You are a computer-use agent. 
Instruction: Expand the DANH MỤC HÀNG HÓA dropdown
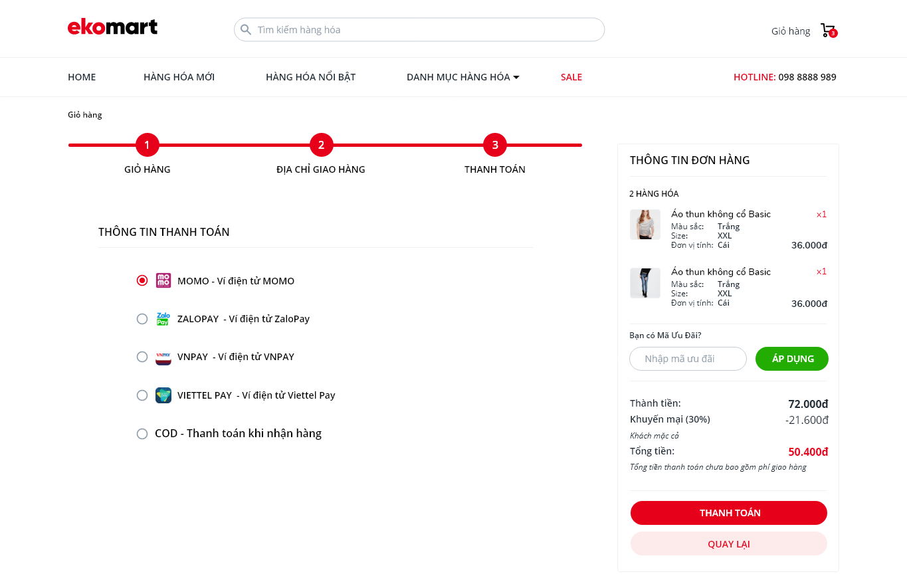462,77
